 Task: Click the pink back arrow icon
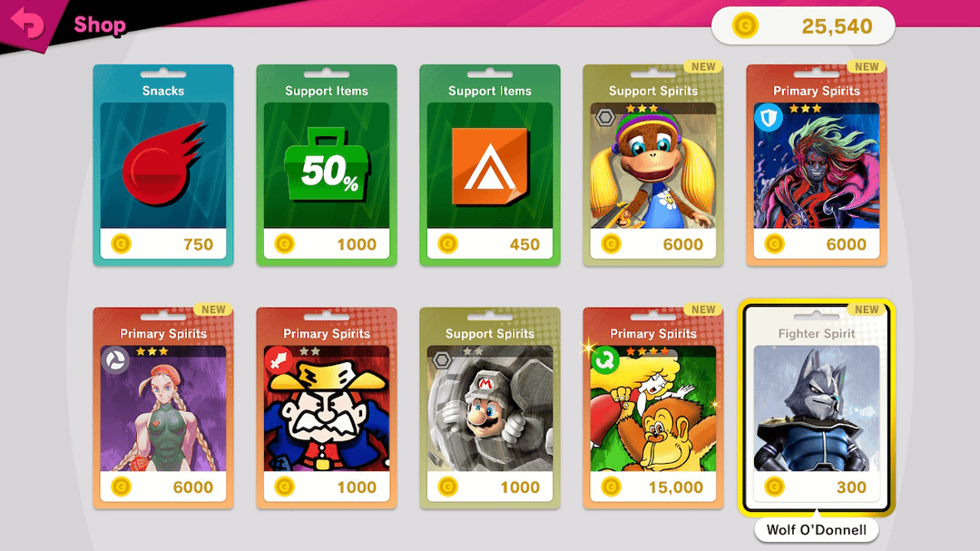[27, 23]
